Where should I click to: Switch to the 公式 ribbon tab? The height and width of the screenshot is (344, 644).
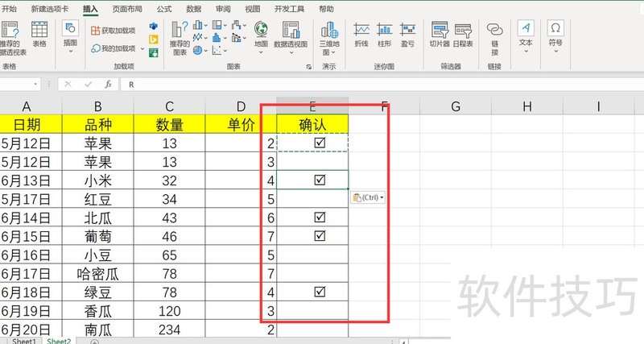click(164, 9)
